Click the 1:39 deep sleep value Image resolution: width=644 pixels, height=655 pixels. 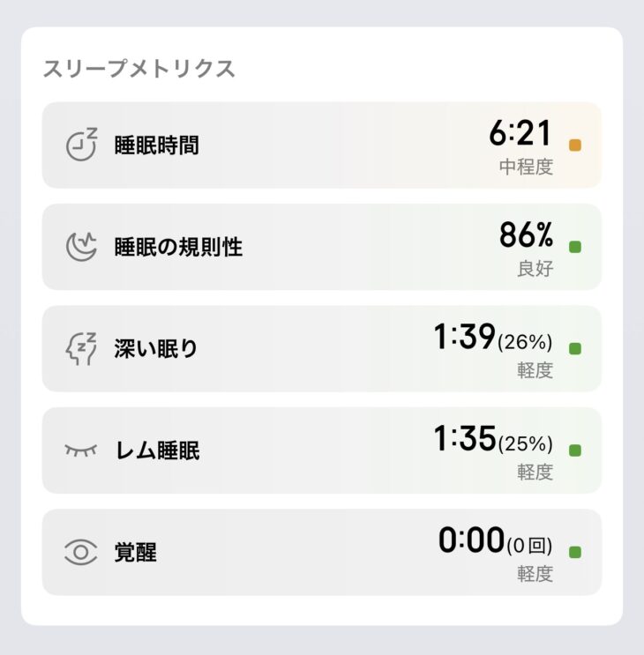click(464, 337)
